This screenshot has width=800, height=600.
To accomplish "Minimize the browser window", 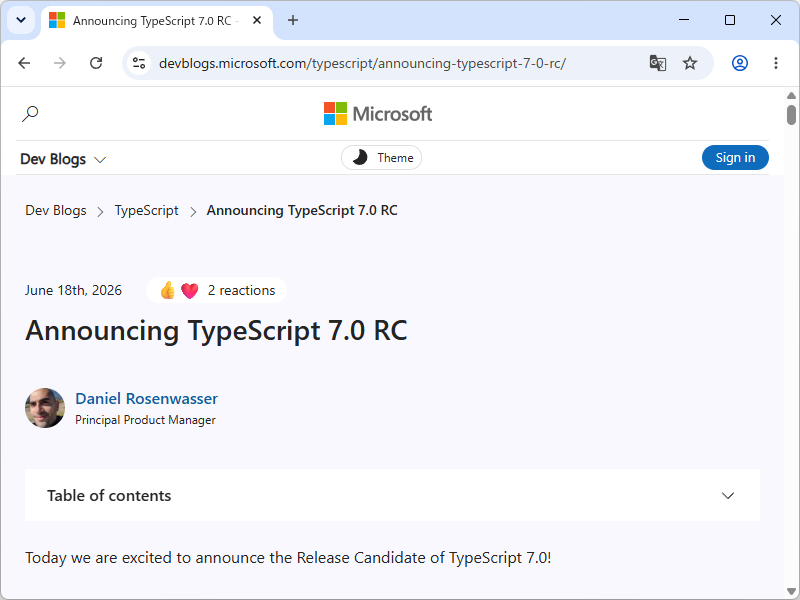I will point(684,20).
